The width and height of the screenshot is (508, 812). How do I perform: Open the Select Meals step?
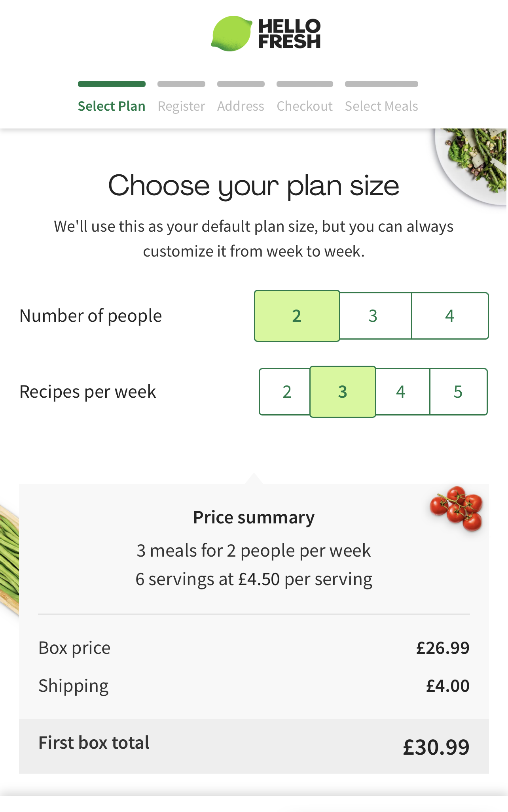[x=381, y=106]
